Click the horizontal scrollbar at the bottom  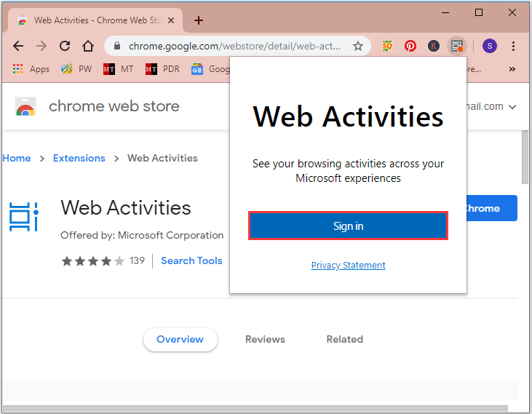255,408
